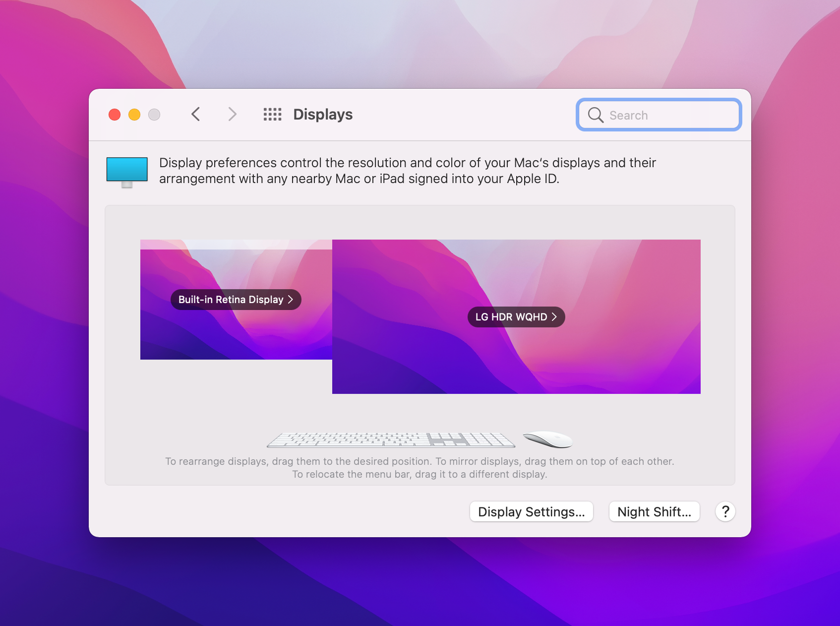The height and width of the screenshot is (626, 840).
Task: Open the Display Settings dialog
Action: tap(531, 511)
